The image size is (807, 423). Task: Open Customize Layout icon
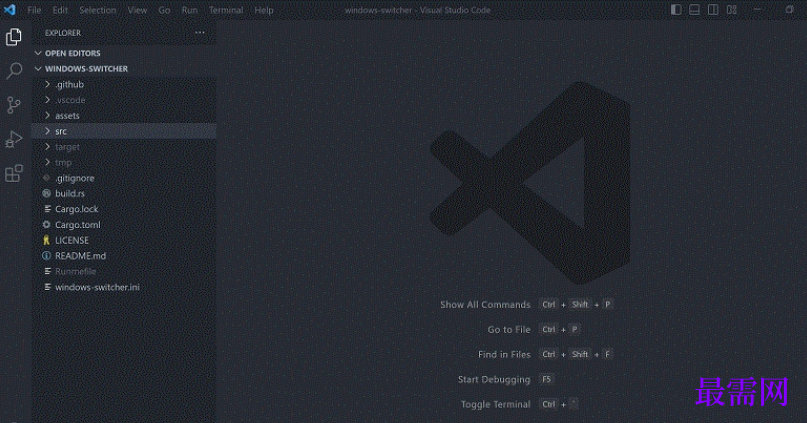click(x=731, y=10)
